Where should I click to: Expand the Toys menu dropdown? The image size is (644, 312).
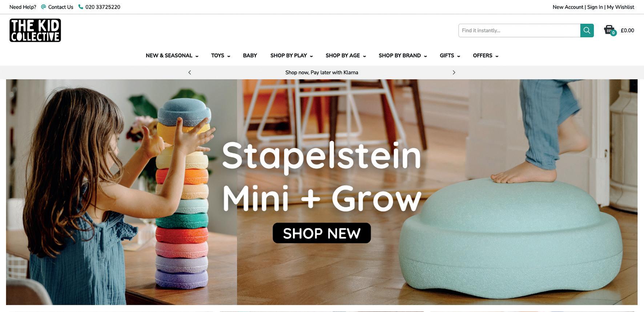point(221,56)
